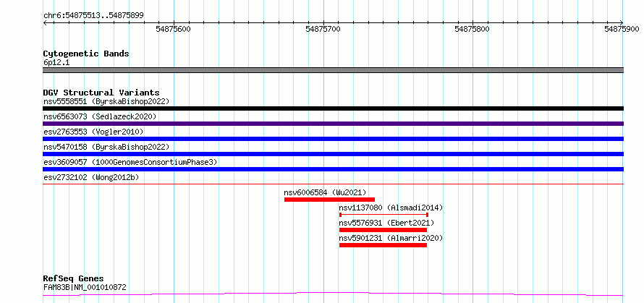Click the nsv5558551 (ByrskaBishop2022) label
This screenshot has width=644, height=303.
(x=106, y=101)
